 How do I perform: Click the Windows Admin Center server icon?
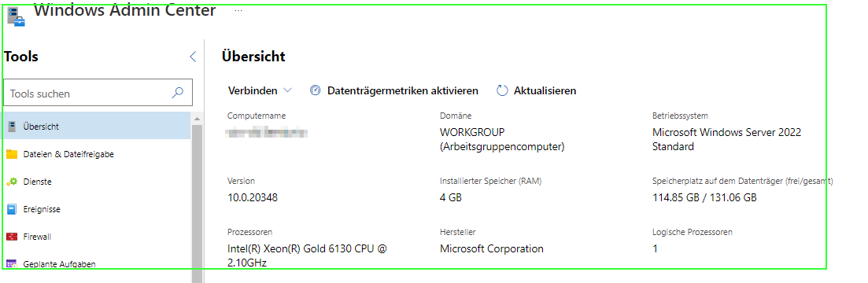(16, 17)
